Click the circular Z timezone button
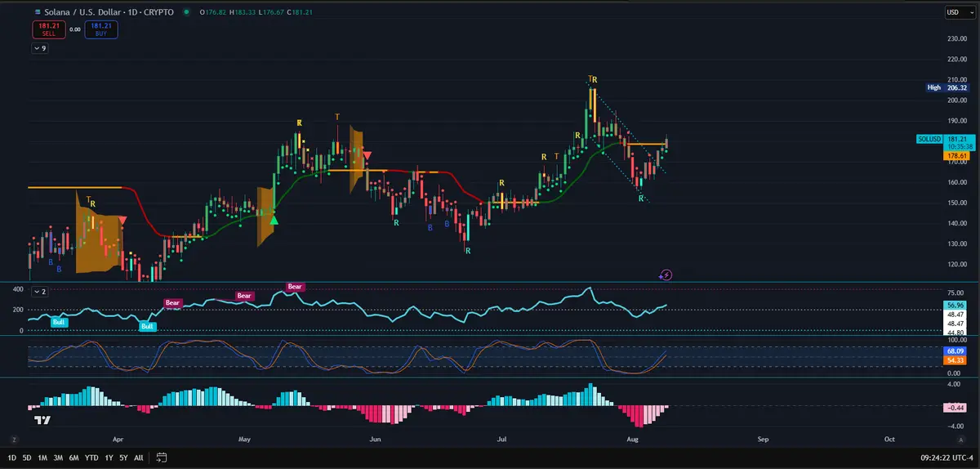Image resolution: width=980 pixels, height=469 pixels. pos(14,439)
